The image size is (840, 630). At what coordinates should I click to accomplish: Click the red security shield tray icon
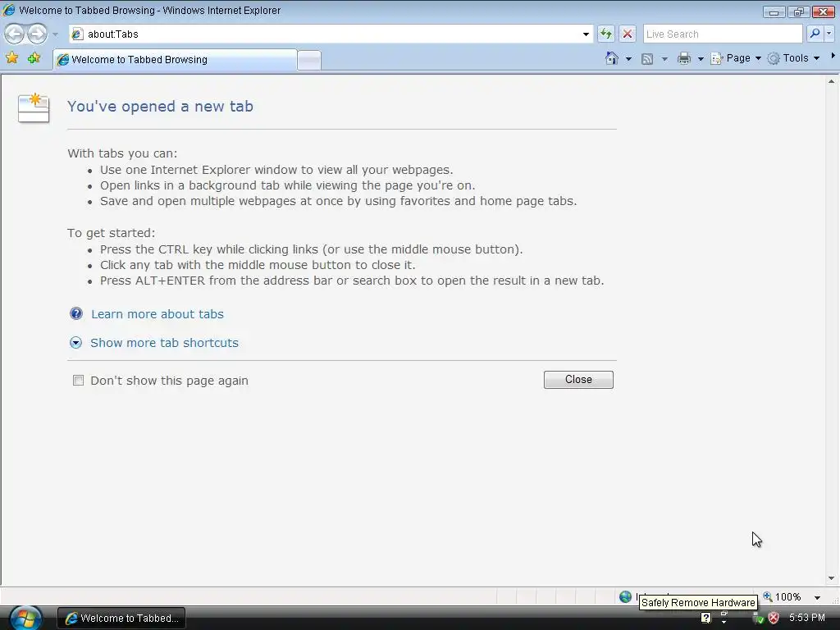pos(774,618)
